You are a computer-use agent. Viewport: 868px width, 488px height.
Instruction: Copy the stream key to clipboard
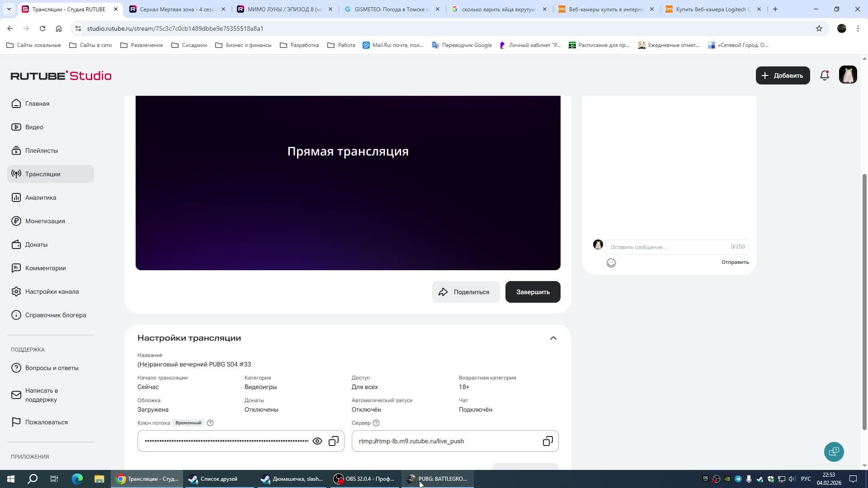point(334,441)
